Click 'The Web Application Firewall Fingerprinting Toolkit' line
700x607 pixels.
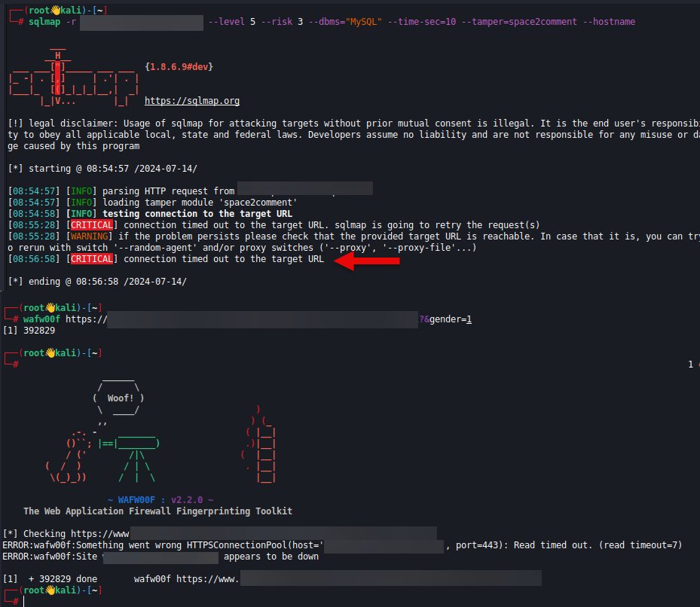pyautogui.click(x=157, y=511)
